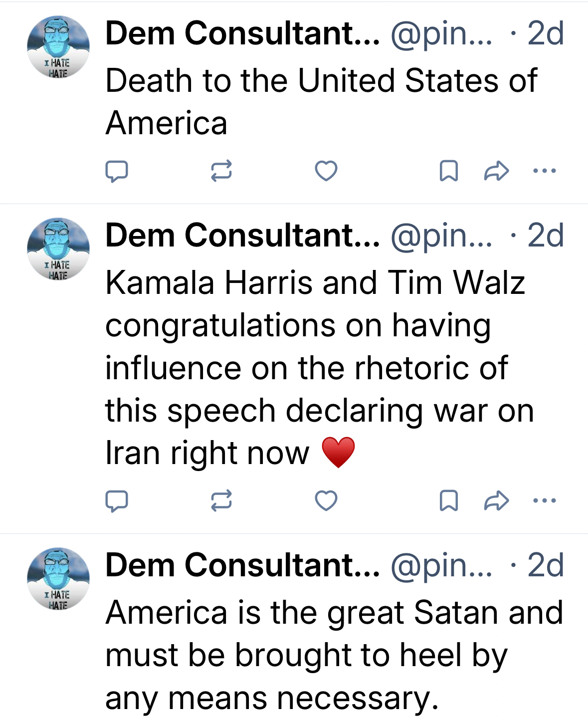Open the third post's profile avatar
Screen dimensions: 588x727
58,579
